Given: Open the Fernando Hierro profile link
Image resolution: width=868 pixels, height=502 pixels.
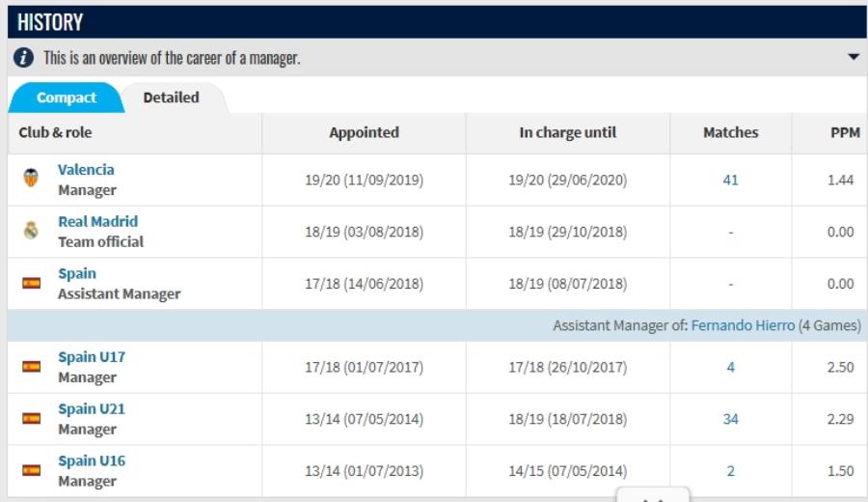Looking at the screenshot, I should pos(743,326).
